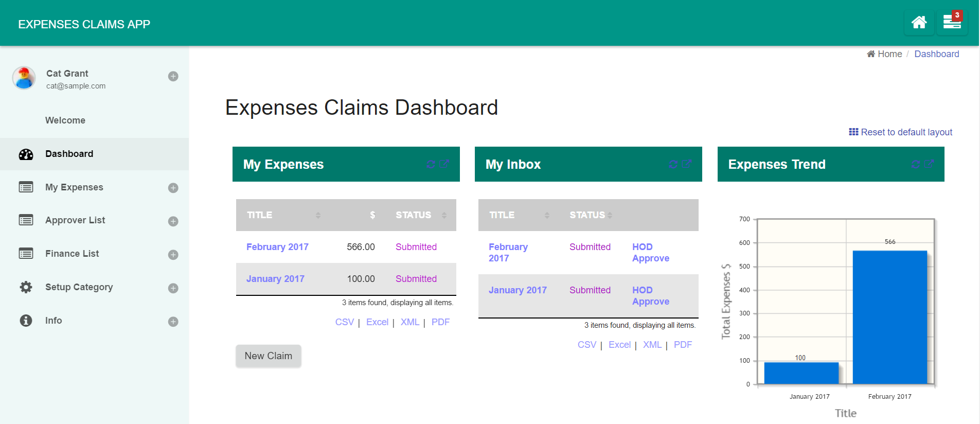Refresh the My Expenses panel
The image size is (980, 424).
point(431,164)
